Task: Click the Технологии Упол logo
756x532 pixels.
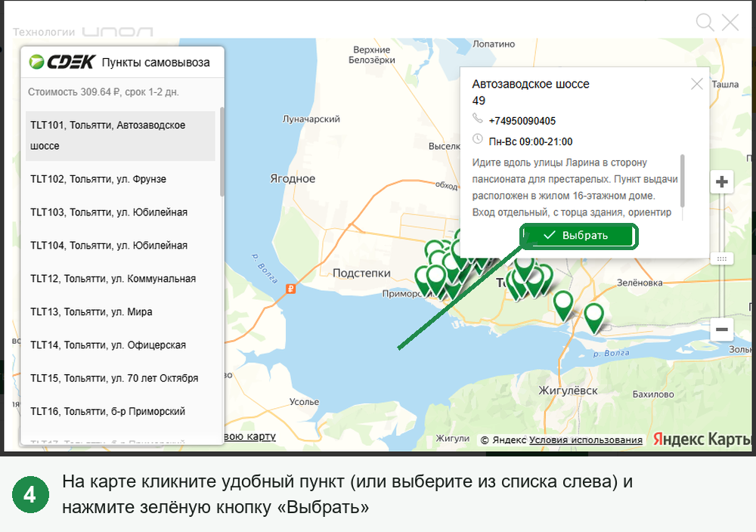Action: 82,32
